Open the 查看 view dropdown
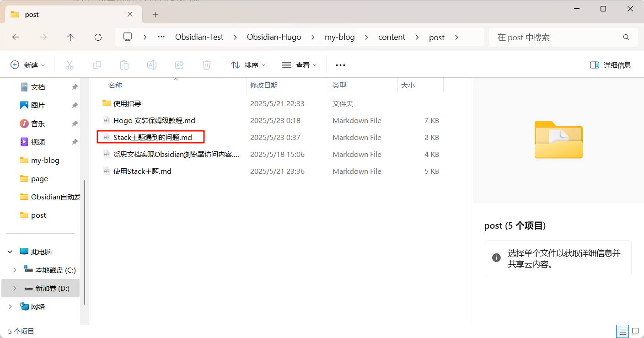 click(x=300, y=65)
